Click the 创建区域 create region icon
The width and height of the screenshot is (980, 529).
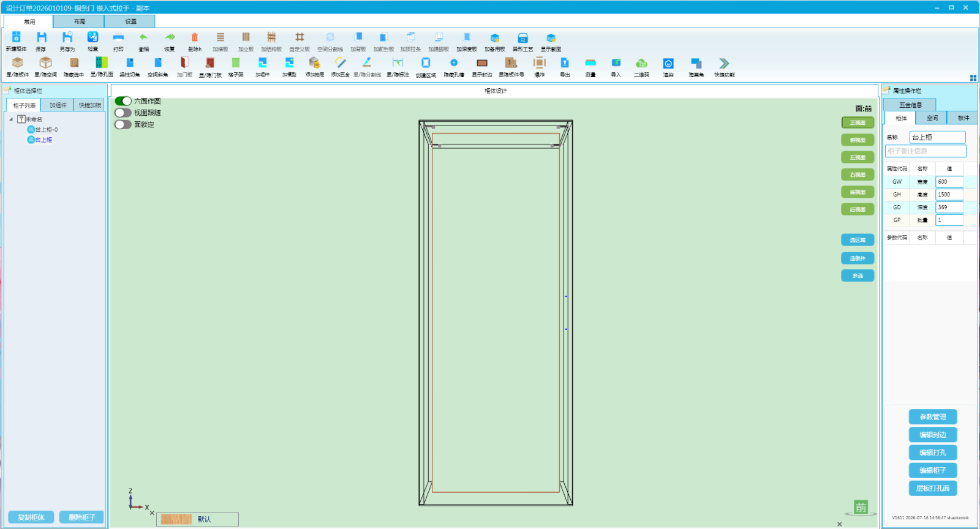tap(426, 62)
